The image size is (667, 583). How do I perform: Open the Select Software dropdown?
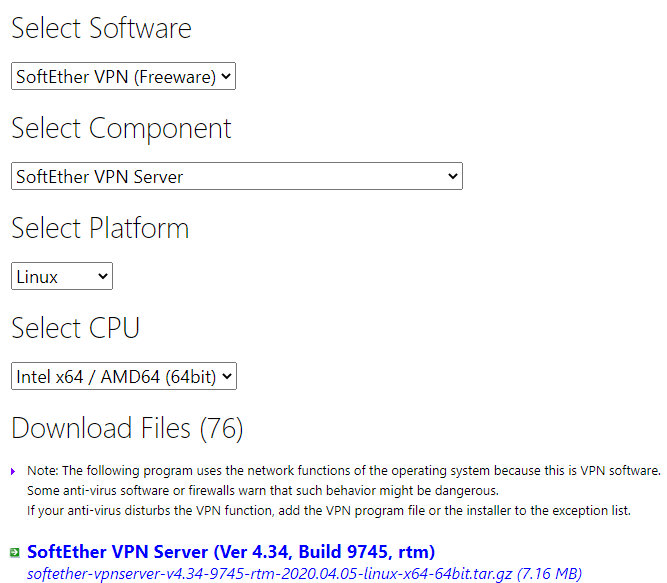pos(123,76)
